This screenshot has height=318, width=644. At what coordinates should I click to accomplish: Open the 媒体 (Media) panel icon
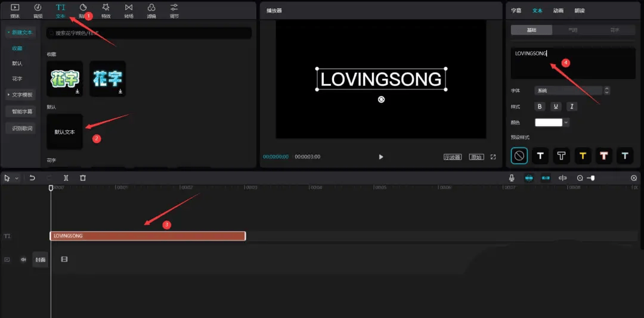[x=15, y=9]
